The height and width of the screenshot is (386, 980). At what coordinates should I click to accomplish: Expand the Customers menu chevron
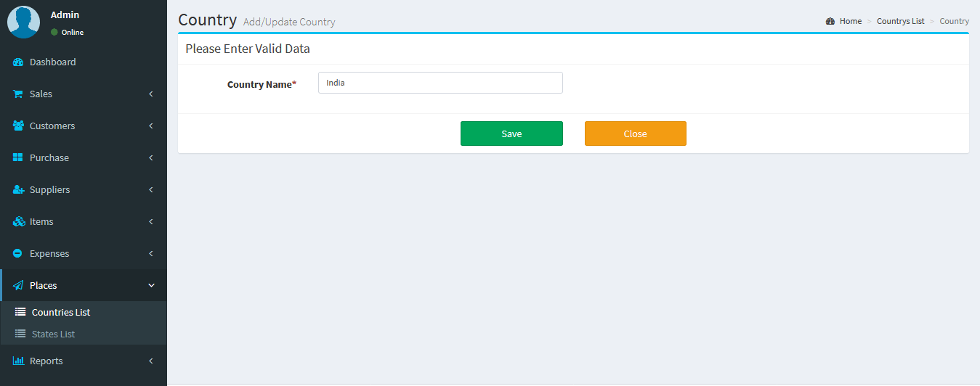[151, 126]
